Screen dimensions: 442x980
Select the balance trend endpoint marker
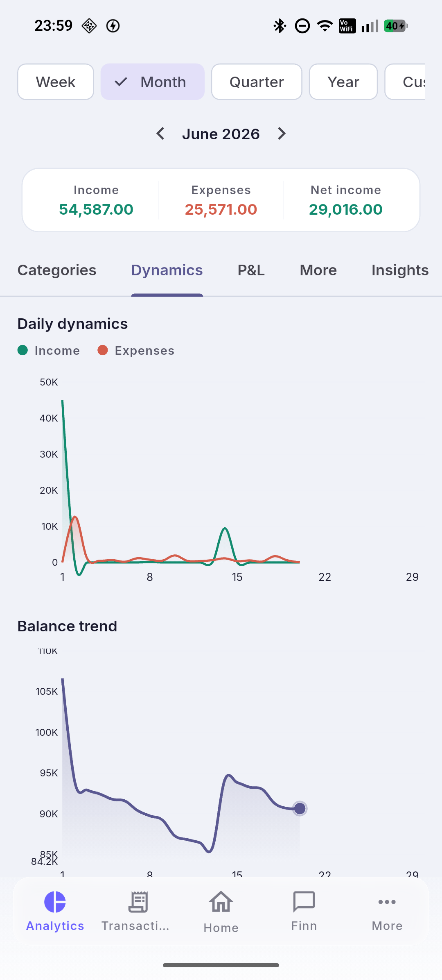click(300, 808)
